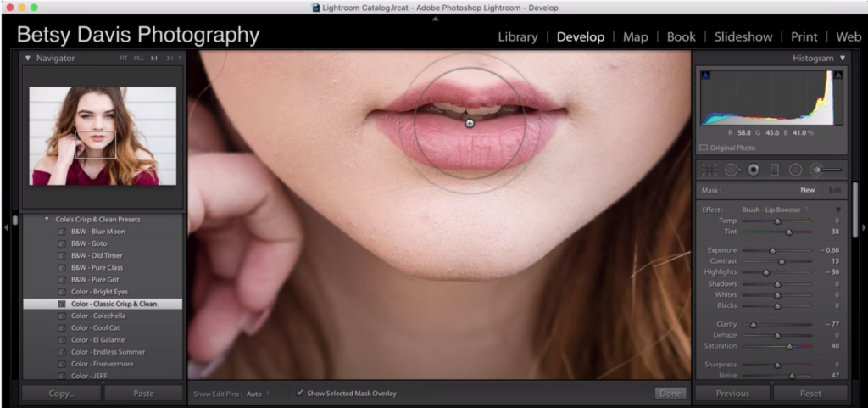Click the Tint slider handle

click(x=789, y=232)
